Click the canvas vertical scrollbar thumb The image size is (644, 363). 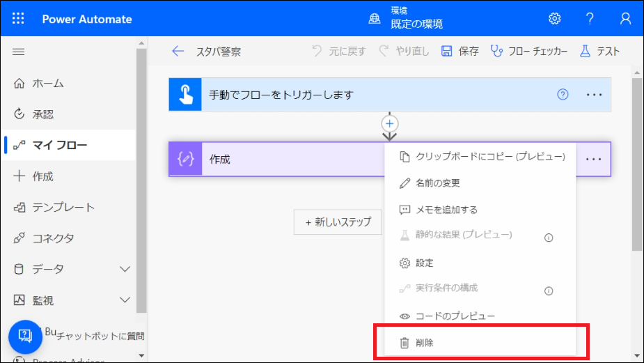click(x=637, y=164)
